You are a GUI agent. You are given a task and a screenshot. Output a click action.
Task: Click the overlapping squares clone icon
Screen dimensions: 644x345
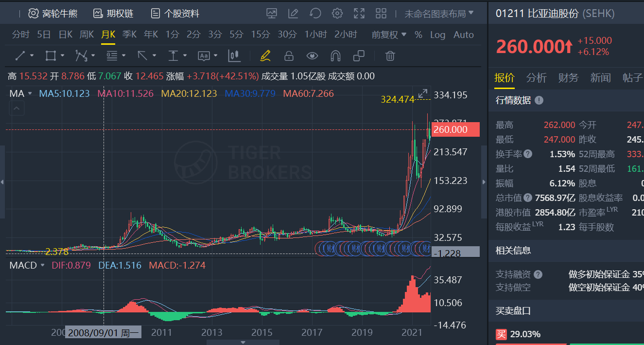point(359,56)
